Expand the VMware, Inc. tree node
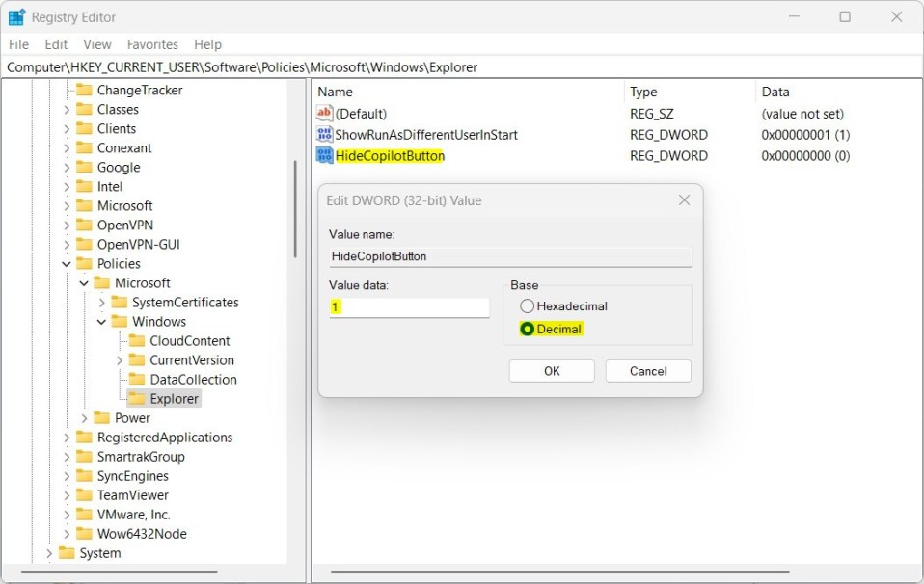Screen dimensions: 924x584 [66, 515]
